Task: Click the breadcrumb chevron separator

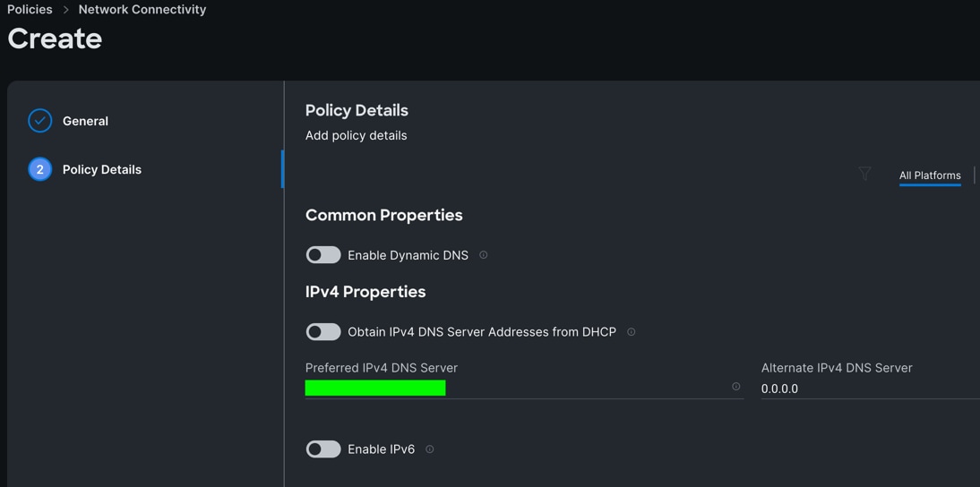Action: point(65,10)
